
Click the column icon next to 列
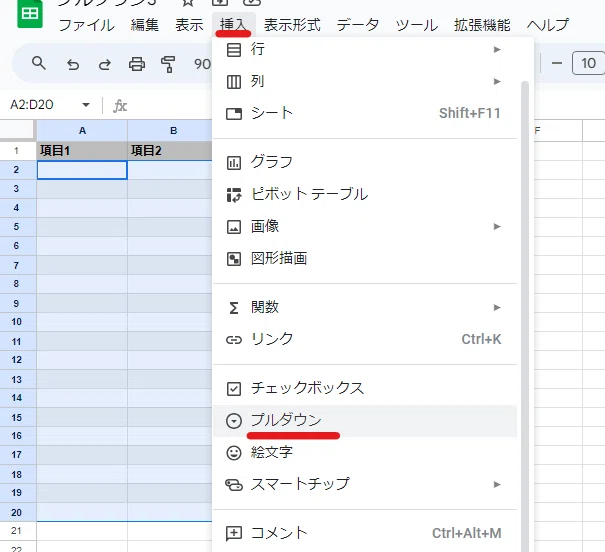[x=234, y=82]
